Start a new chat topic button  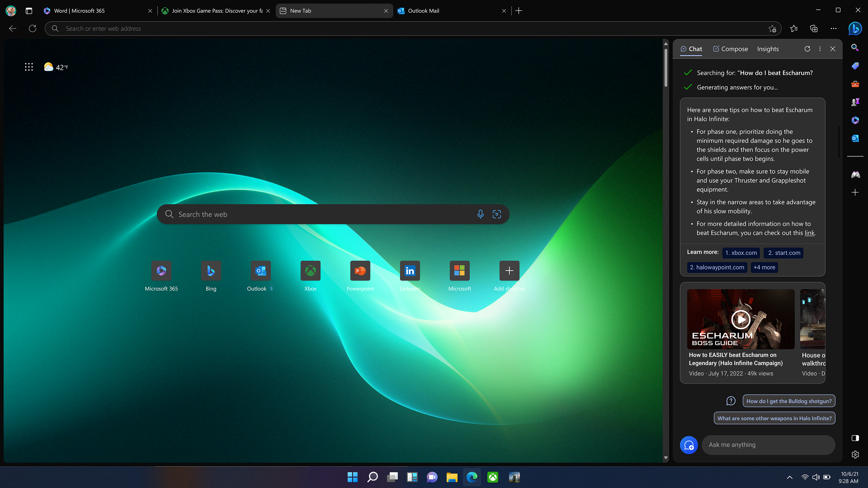689,445
